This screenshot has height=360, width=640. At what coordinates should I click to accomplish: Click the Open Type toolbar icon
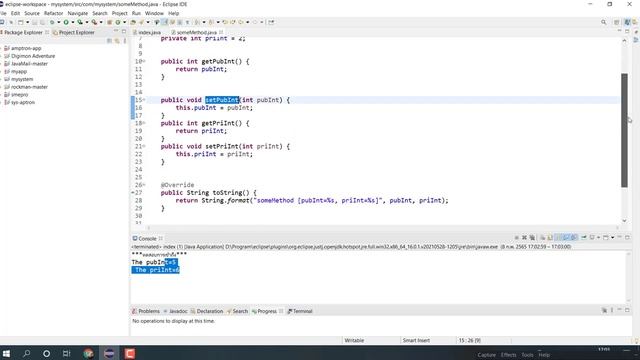coord(133,22)
